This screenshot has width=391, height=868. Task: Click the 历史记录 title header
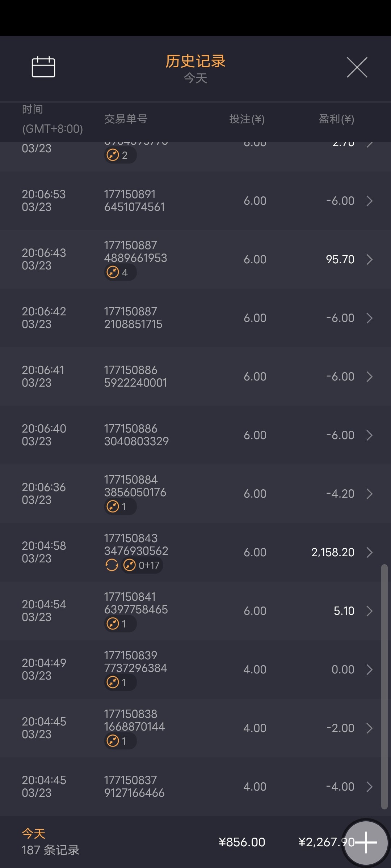click(195, 61)
